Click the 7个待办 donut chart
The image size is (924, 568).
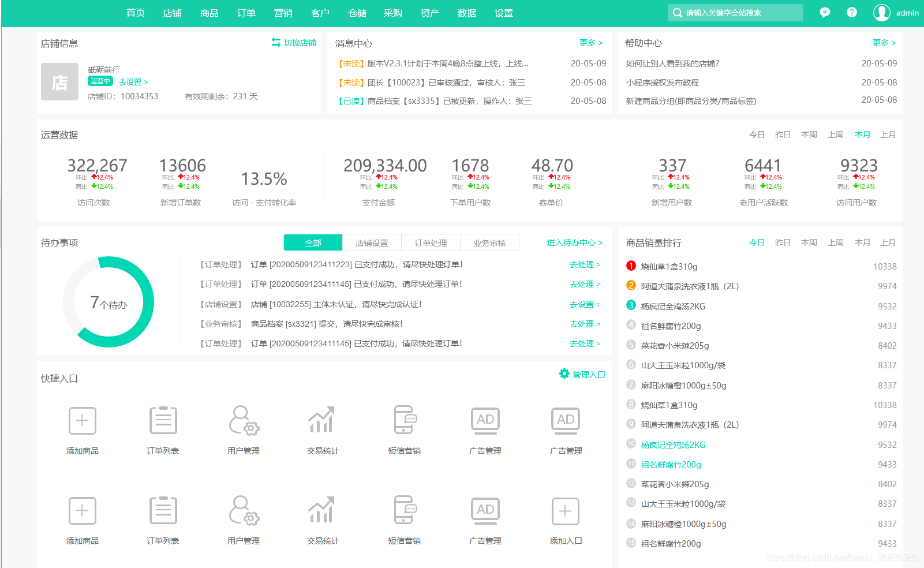[109, 302]
